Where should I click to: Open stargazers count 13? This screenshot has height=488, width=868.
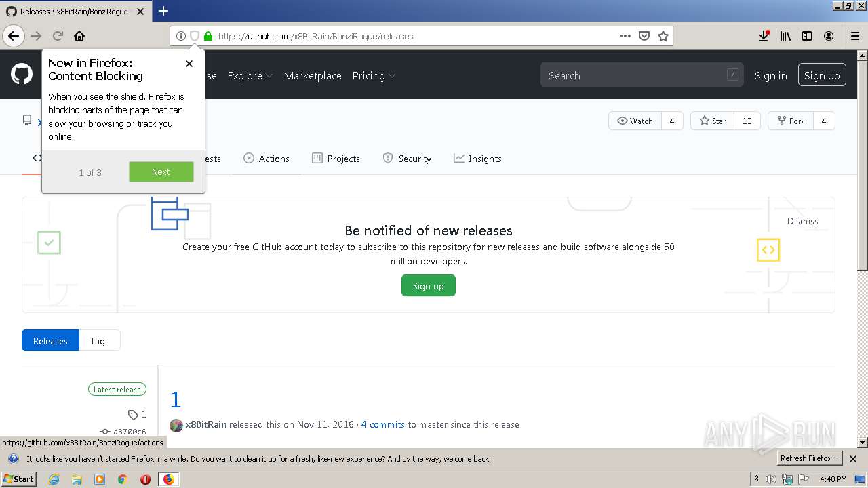click(x=747, y=121)
